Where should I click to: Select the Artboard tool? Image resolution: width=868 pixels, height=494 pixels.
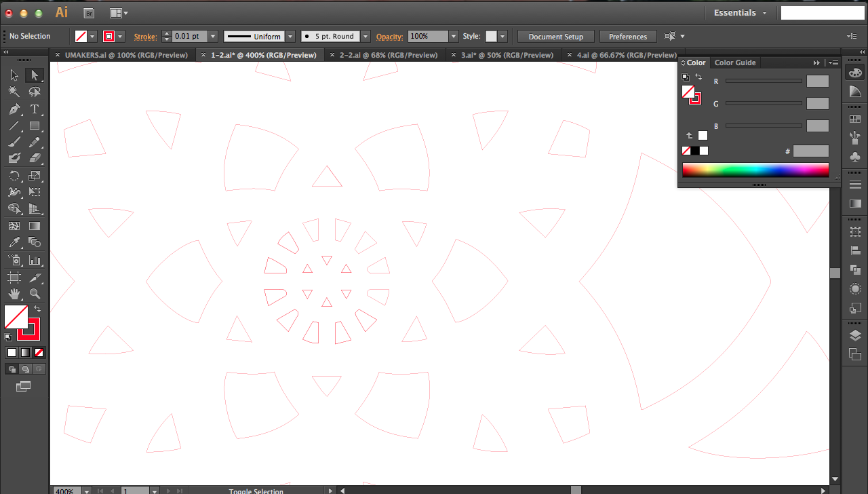(x=14, y=278)
